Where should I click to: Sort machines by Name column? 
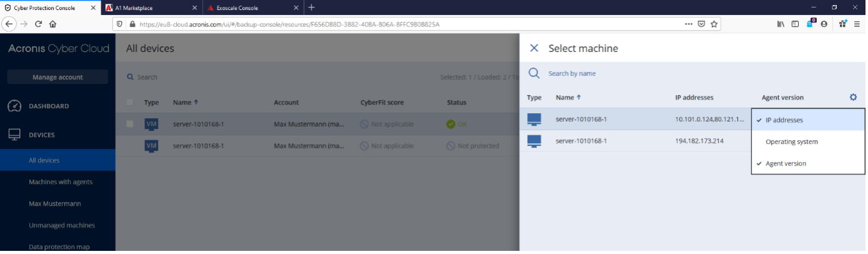(569, 98)
